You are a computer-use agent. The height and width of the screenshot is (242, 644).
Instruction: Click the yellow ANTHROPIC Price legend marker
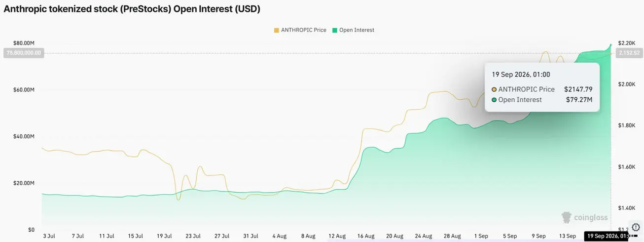(x=277, y=30)
